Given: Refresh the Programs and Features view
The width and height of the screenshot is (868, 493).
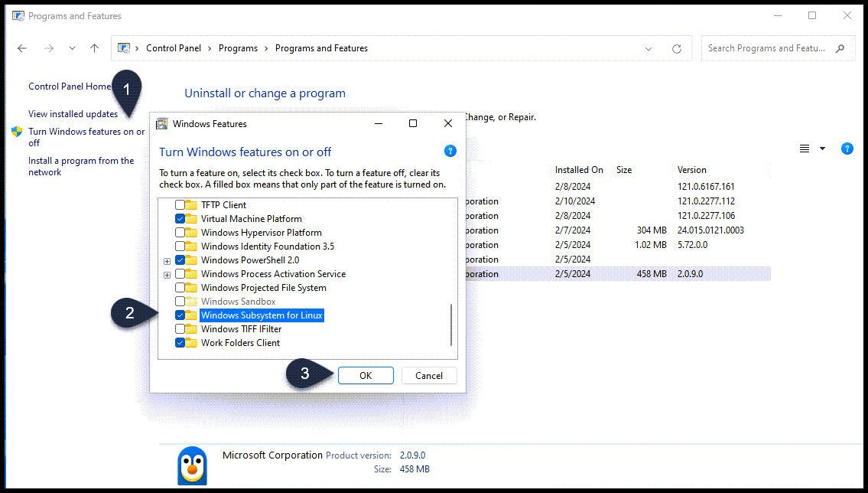Looking at the screenshot, I should pos(677,49).
